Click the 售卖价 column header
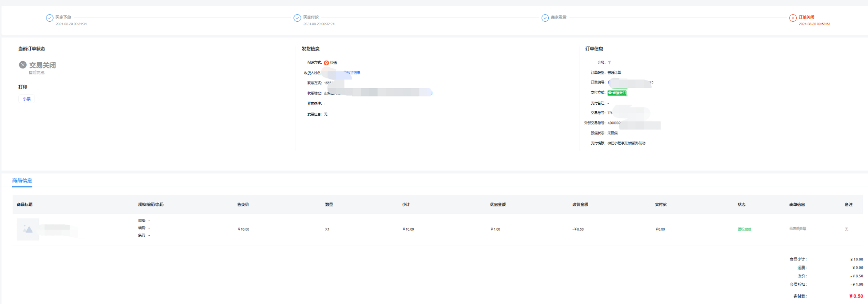 pos(243,204)
